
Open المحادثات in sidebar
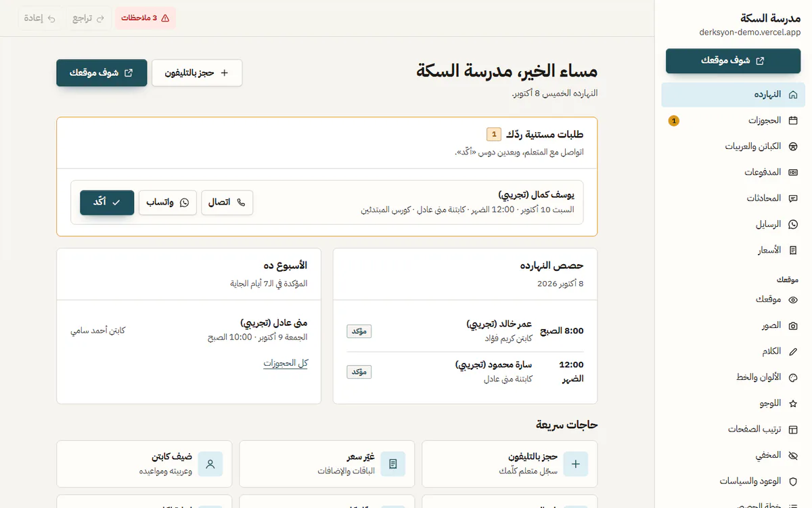pyautogui.click(x=733, y=198)
